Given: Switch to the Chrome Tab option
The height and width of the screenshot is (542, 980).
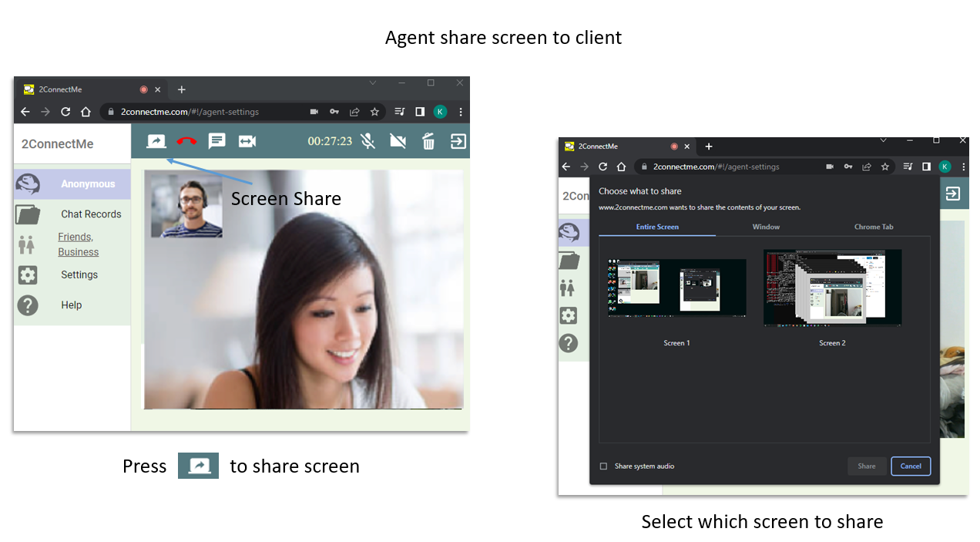Looking at the screenshot, I should click(874, 227).
